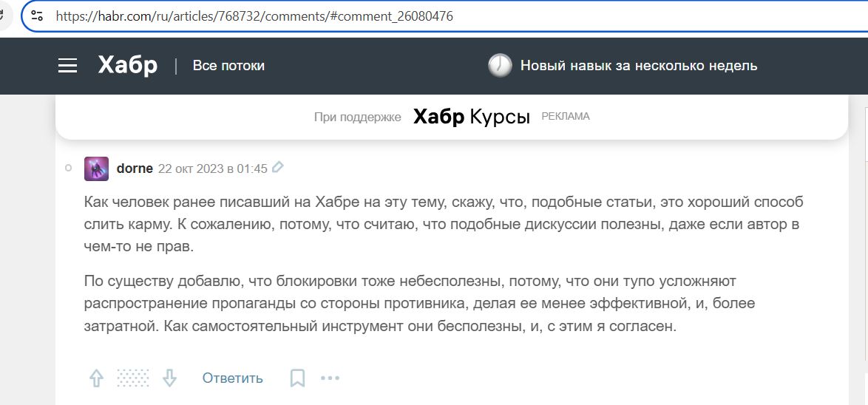The width and height of the screenshot is (868, 405).
Task: Open comment more options menu
Action: (330, 378)
